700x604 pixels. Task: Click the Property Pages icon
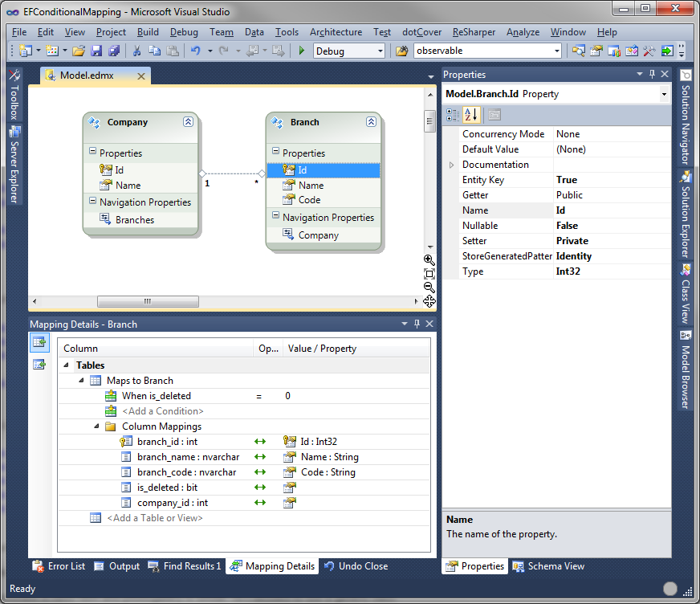pos(494,116)
